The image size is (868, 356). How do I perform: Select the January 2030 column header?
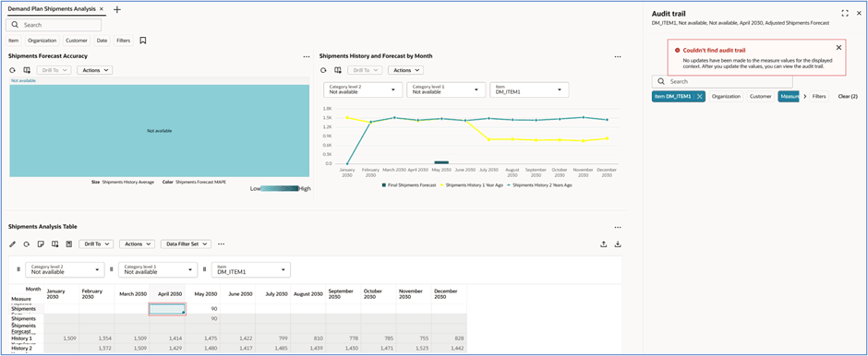[62, 294]
